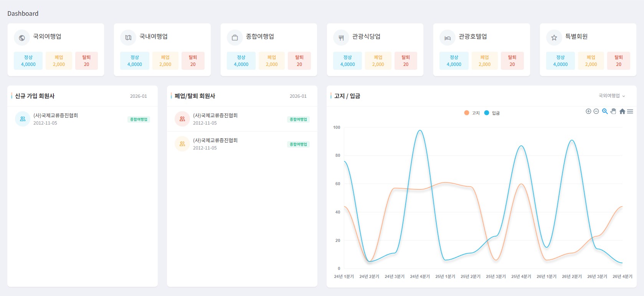Click the star icon beside 특별회원
Viewport: 644px width, 296px height.
coord(554,38)
